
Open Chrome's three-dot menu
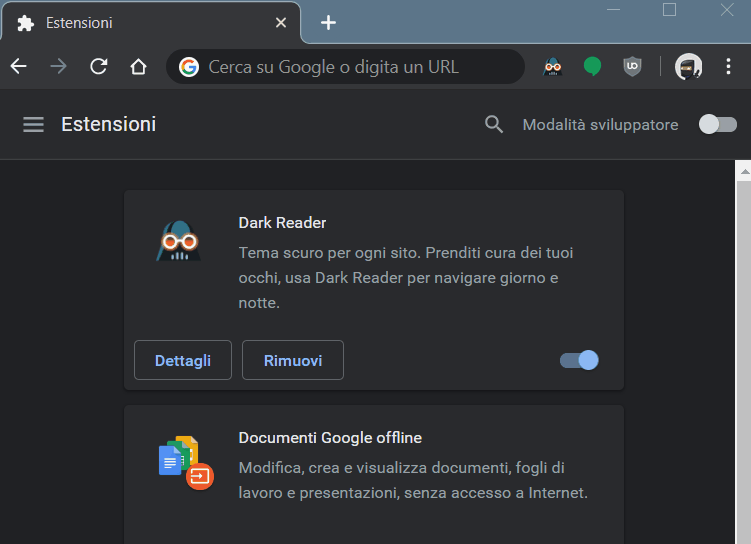[728, 67]
